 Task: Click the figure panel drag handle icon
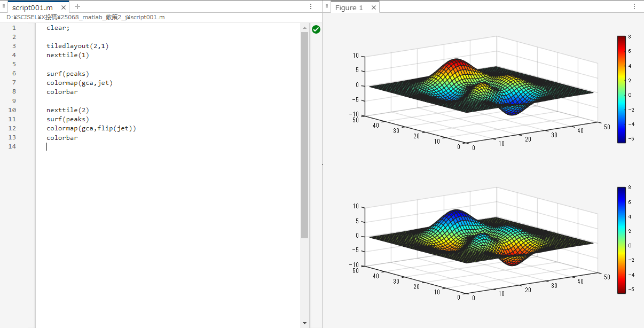(x=327, y=7)
